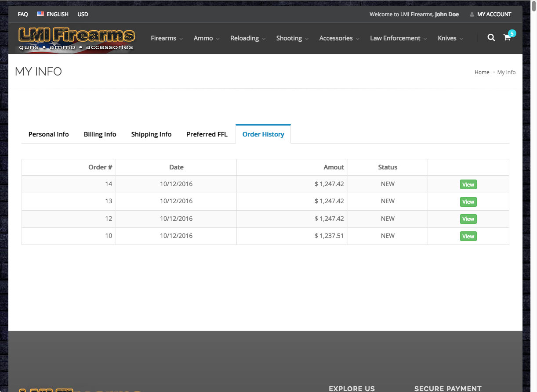Select the USD currency option

83,14
